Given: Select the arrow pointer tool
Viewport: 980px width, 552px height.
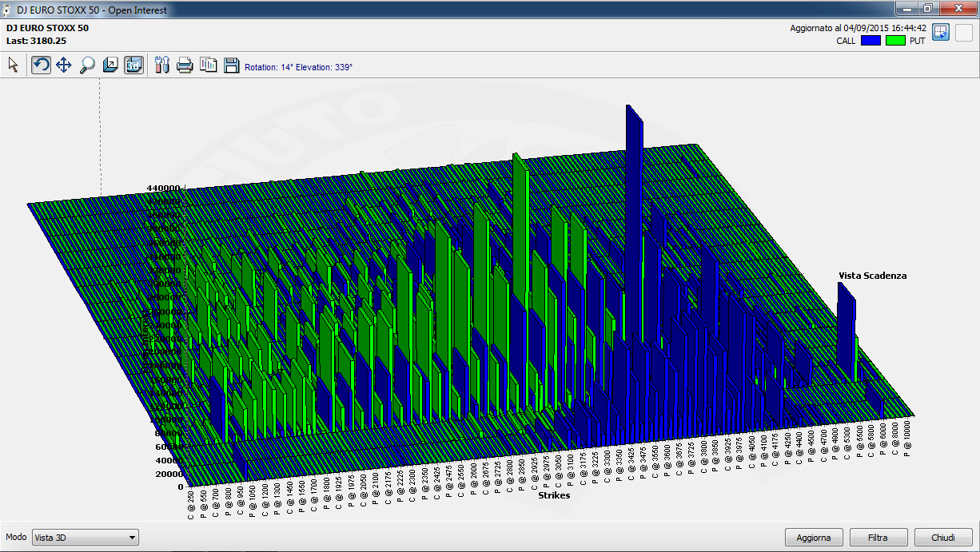Looking at the screenshot, I should coord(13,66).
